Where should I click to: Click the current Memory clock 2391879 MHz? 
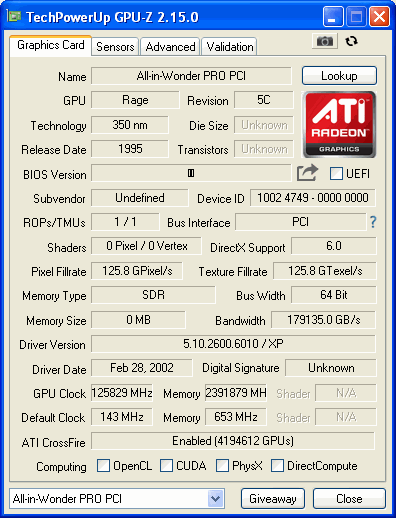click(236, 393)
